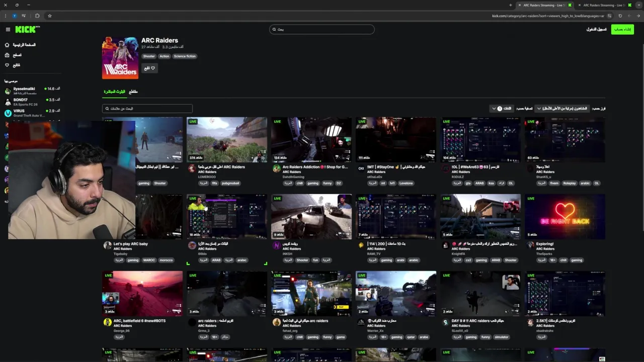Click the Tigababy channel avatar

tap(107, 246)
